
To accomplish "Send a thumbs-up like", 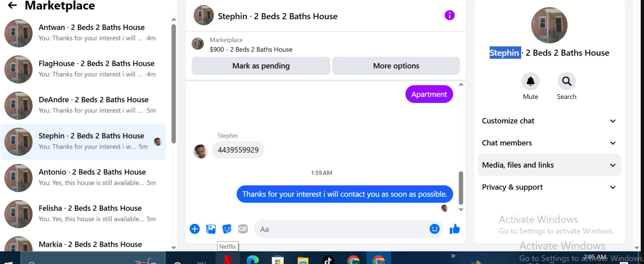I will click(455, 229).
